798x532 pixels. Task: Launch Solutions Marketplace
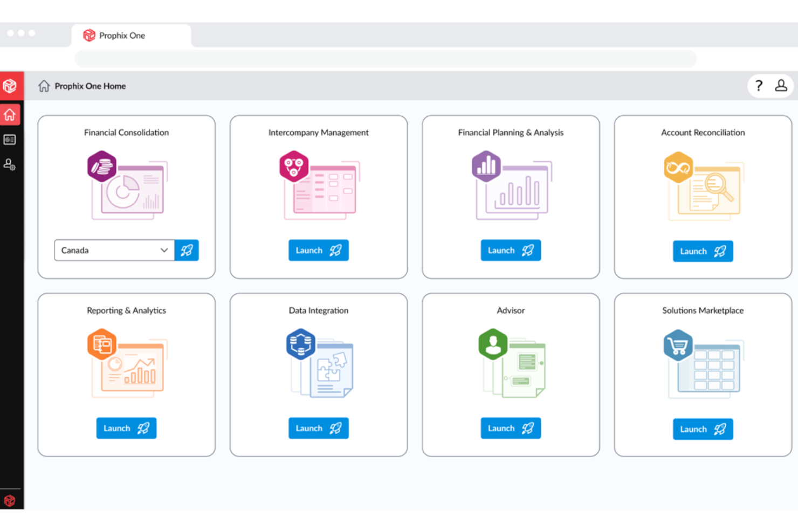(703, 429)
